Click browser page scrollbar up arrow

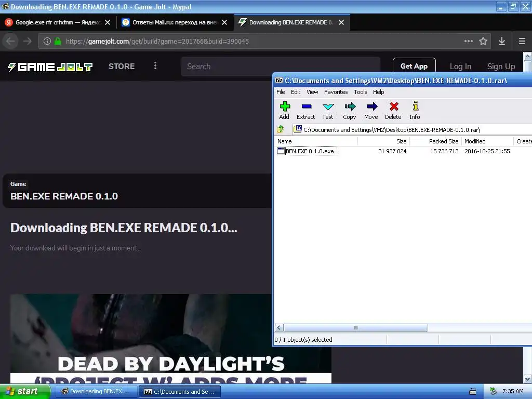click(x=528, y=56)
